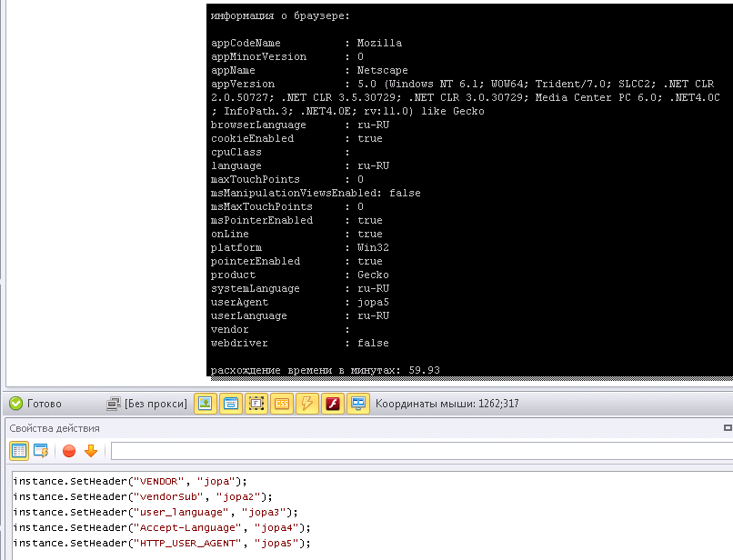Viewport: 733px width, 560px height.
Task: Focus the empty field in action properties toolbar
Action: click(x=422, y=451)
